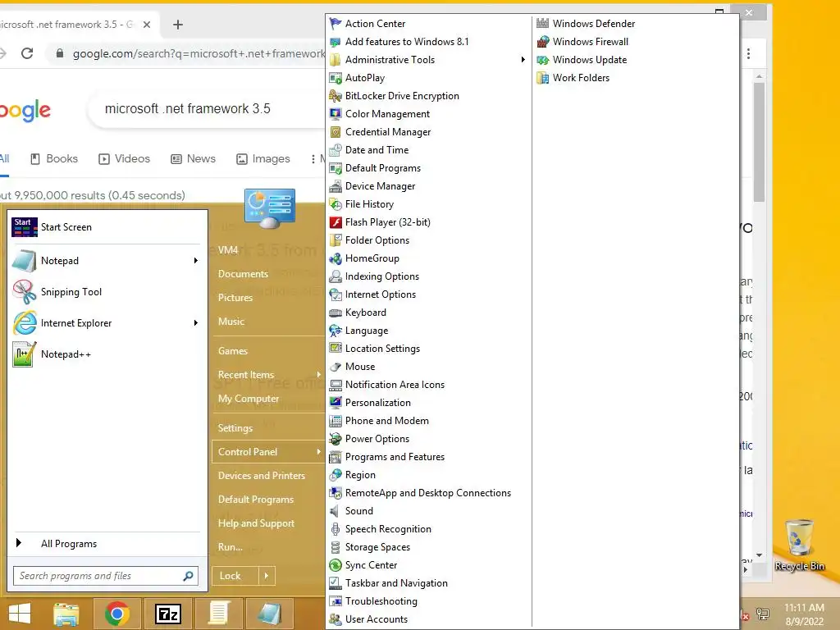Open the Speech Recognition microphone icon

coord(336,529)
